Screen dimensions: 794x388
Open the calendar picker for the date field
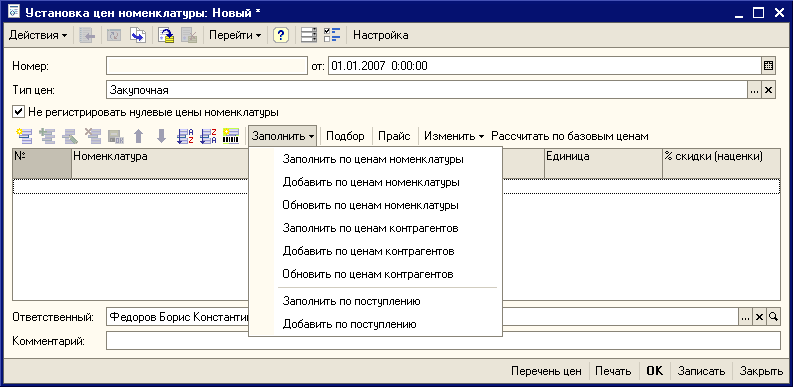(x=768, y=65)
